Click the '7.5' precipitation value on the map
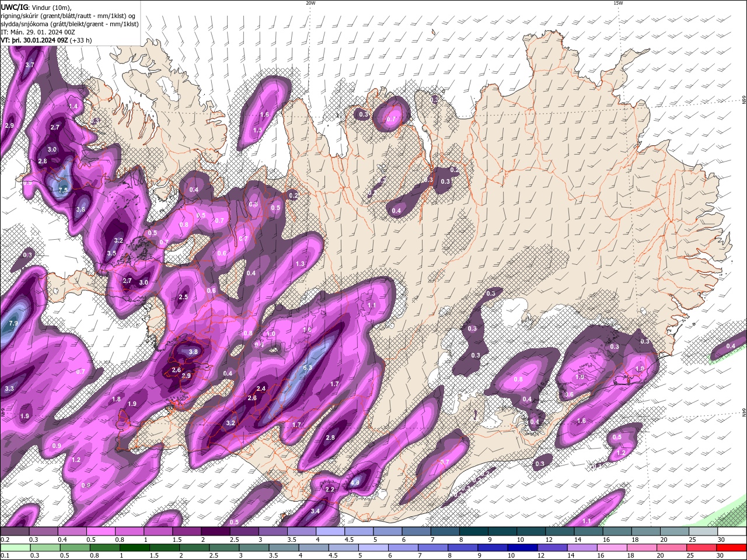This screenshot has width=747, height=560. 64,190
